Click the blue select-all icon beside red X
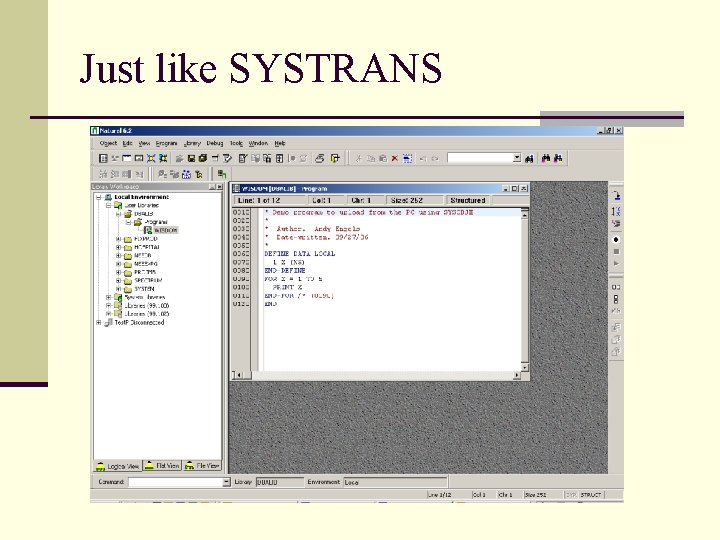The width and height of the screenshot is (720, 540). [x=407, y=158]
